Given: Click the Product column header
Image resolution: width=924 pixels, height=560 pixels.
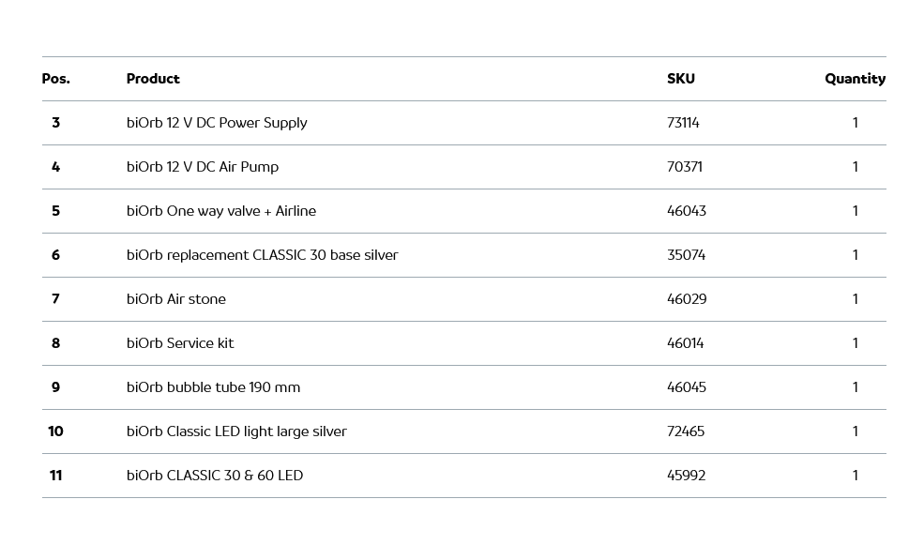Looking at the screenshot, I should 153,79.
